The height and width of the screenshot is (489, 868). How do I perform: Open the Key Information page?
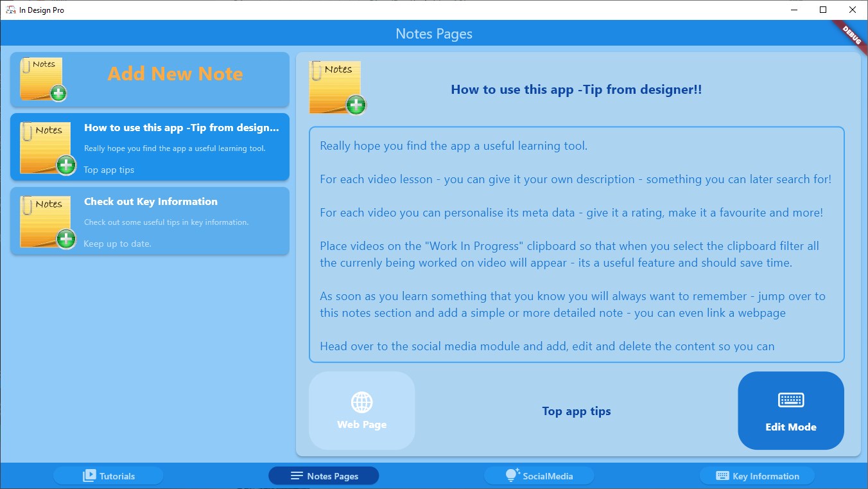tap(757, 476)
